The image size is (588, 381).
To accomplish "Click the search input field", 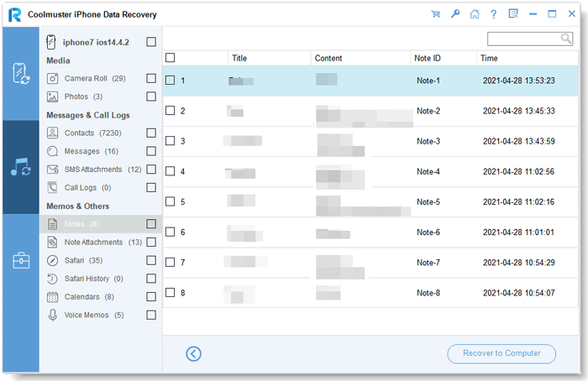I will (x=523, y=39).
